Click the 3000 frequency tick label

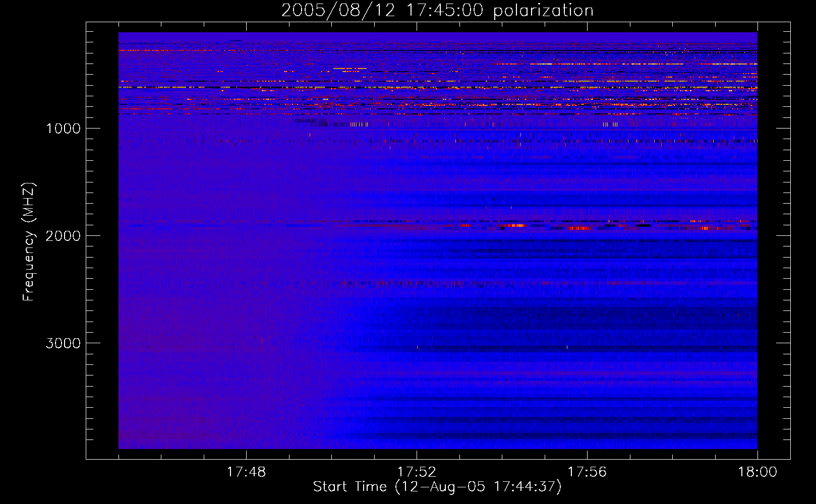pos(63,343)
